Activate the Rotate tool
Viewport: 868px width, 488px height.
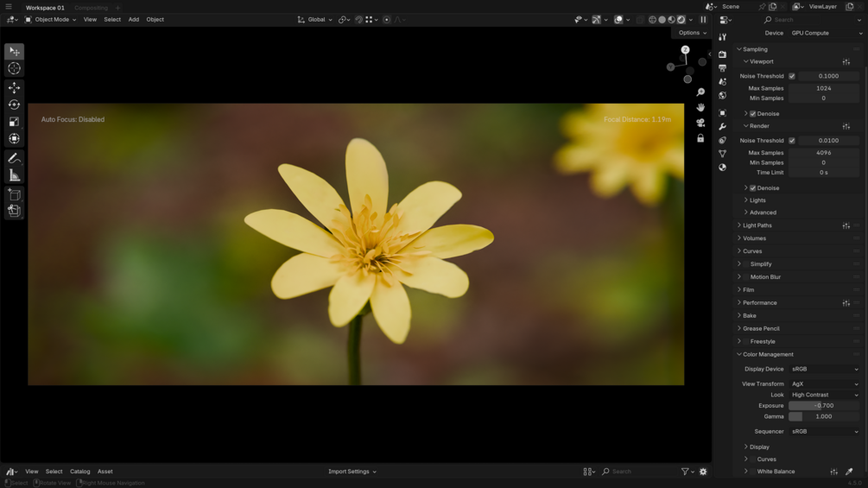pyautogui.click(x=15, y=105)
